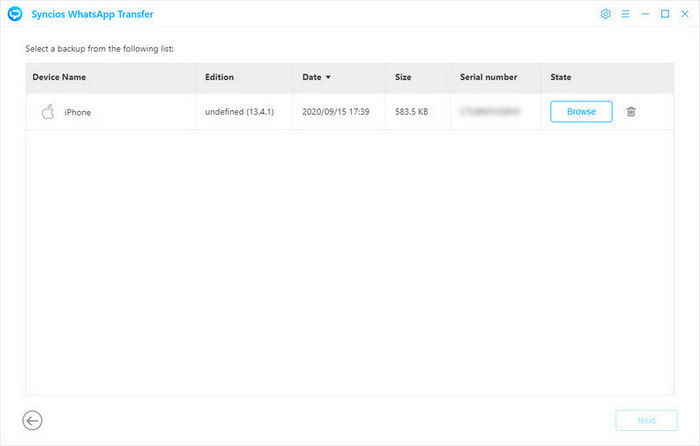Sort list by the Date arrow

[328, 77]
